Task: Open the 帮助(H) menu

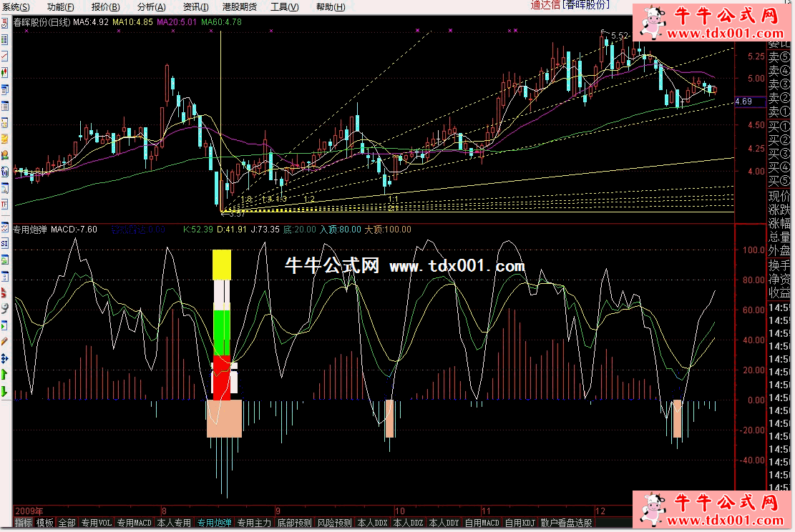Action: click(x=331, y=6)
